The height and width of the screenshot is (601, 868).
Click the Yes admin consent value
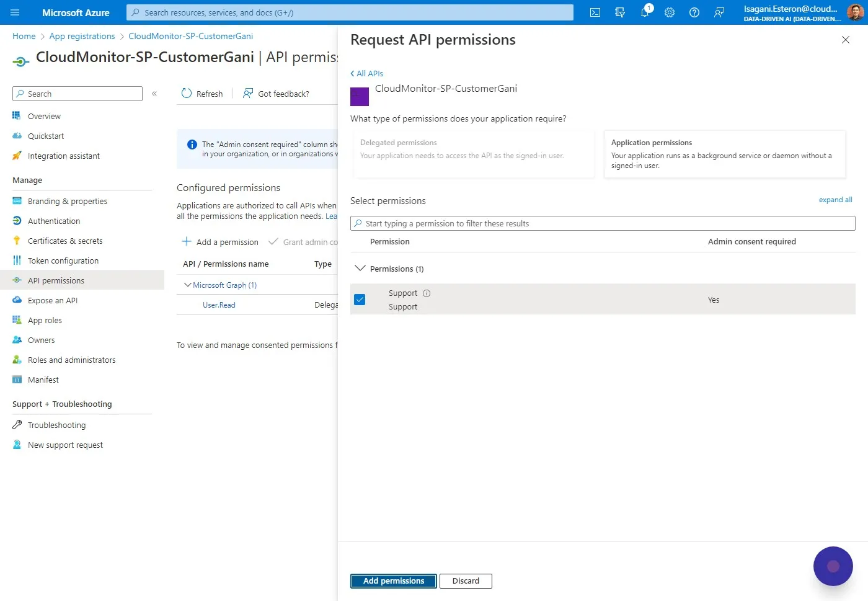pos(714,300)
